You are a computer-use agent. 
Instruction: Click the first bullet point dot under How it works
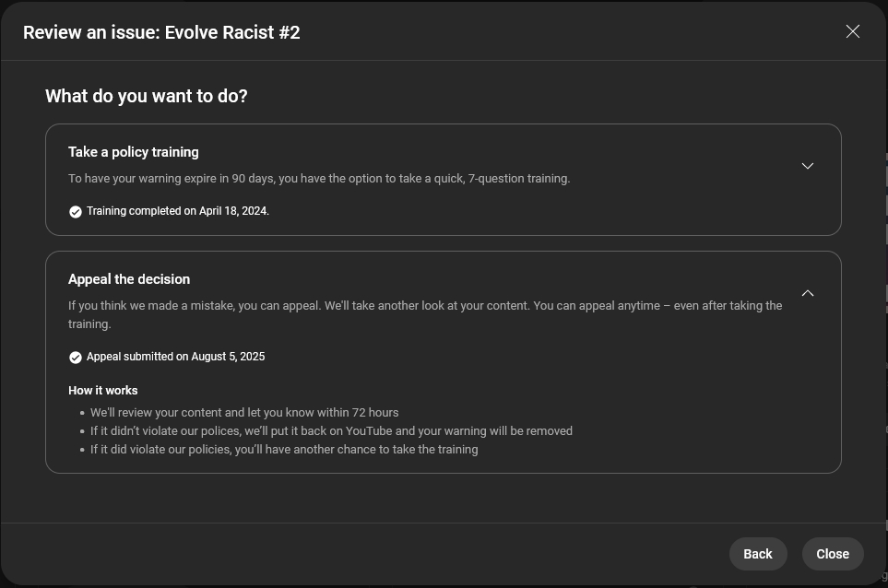(82, 414)
